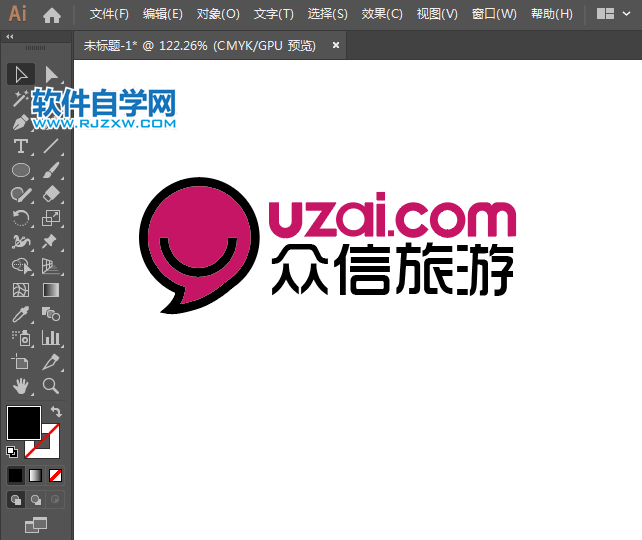Screen dimensions: 642x540
Task: Select the Eyedropper tool
Action: (x=20, y=314)
